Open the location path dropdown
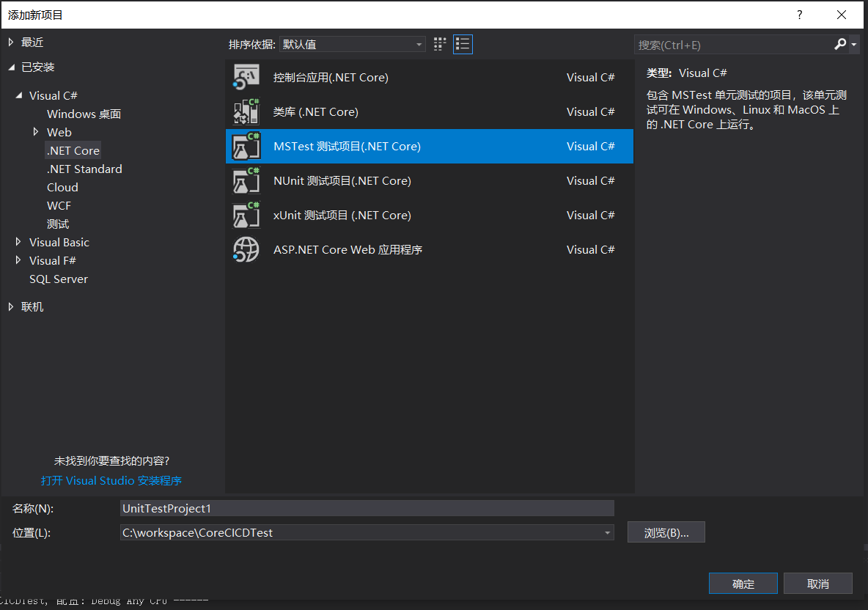The width and height of the screenshot is (868, 610). point(607,533)
